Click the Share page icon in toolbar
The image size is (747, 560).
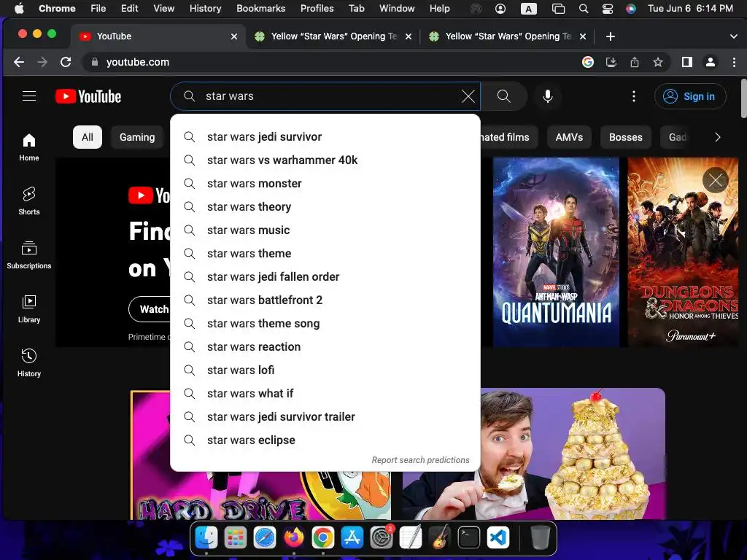(x=635, y=62)
